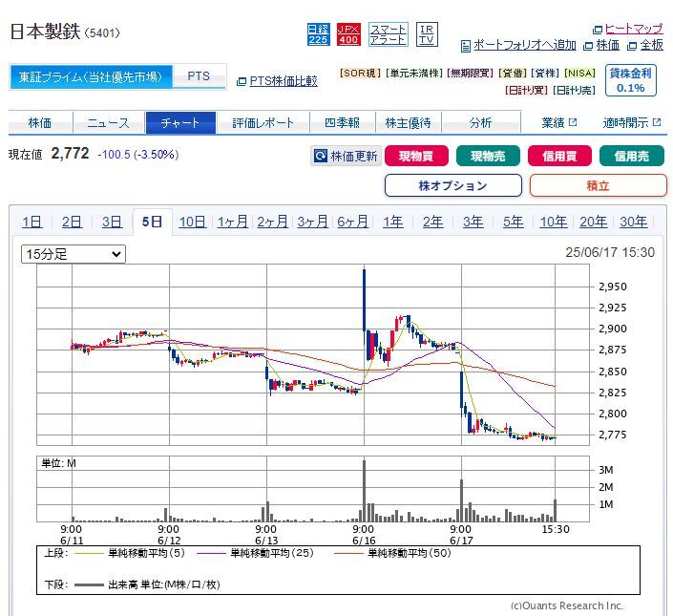Viewport: 673px width, 616px height.
Task: Click the 信用買 button
Action: pos(559,156)
